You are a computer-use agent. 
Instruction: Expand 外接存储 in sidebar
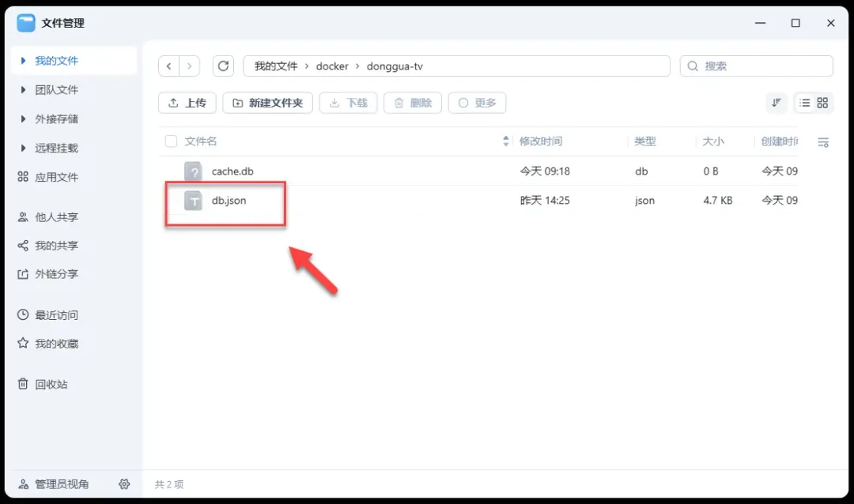pyautogui.click(x=24, y=119)
